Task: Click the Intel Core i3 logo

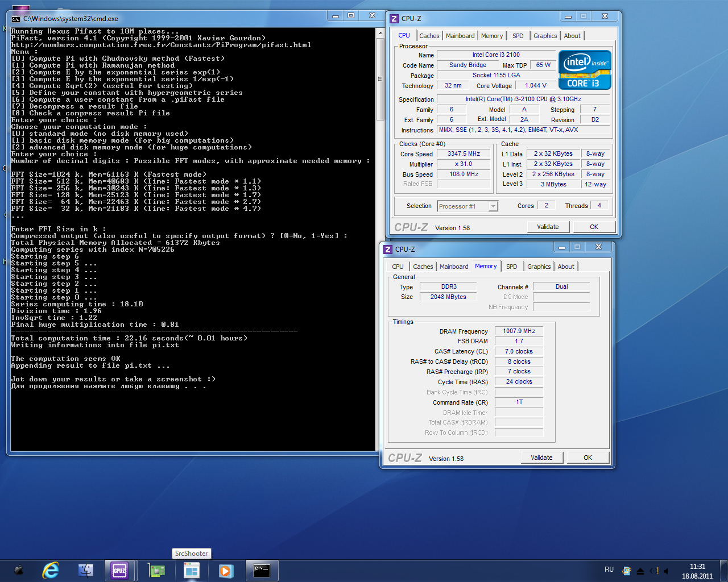Action: click(x=585, y=70)
